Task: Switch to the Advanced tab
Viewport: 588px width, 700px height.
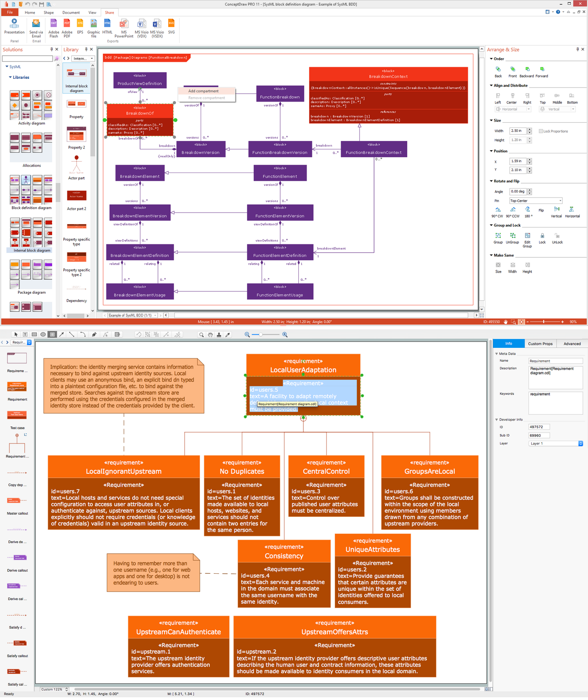Action: pos(572,344)
